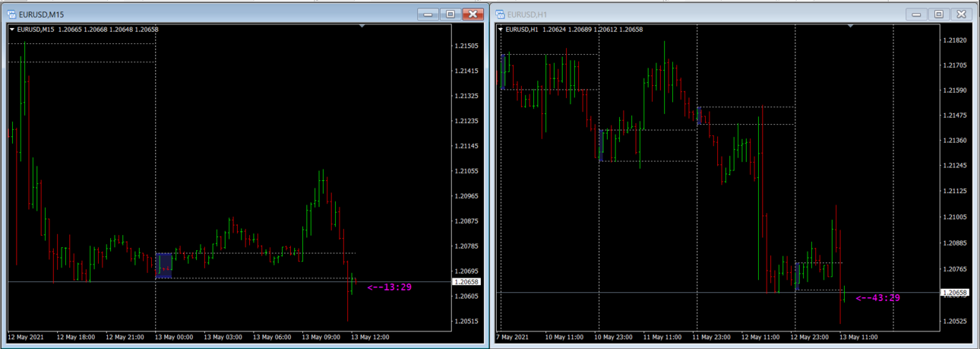Click the 13 May 00:00 time label
This screenshot has width=980, height=349.
(x=173, y=337)
